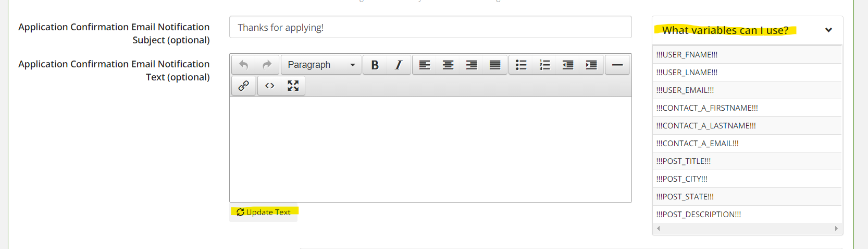Select the !!!POST_DESCRIPTION!!! variable
The image size is (868, 249).
[747, 215]
